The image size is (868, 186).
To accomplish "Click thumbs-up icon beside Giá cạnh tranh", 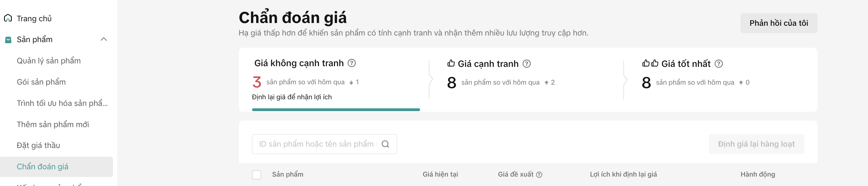I will tap(451, 63).
